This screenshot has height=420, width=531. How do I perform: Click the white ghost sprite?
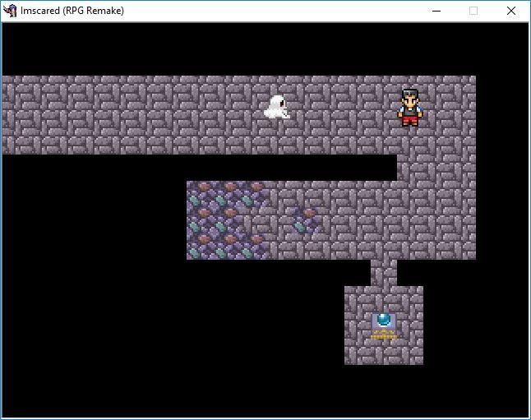click(277, 107)
